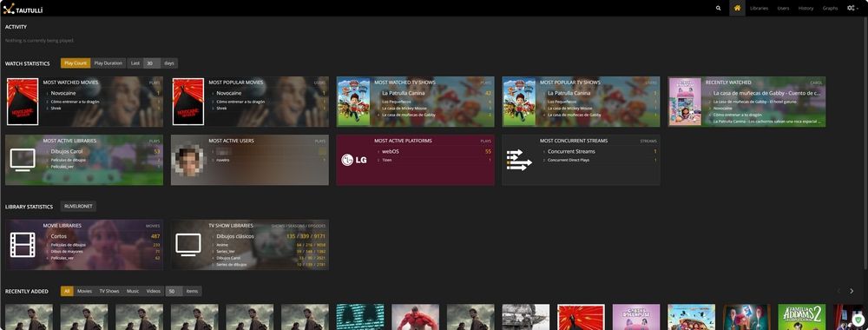
Task: Open La casa de muñecas de Gabby in Most Watched TV Shows
Action: coord(409,115)
